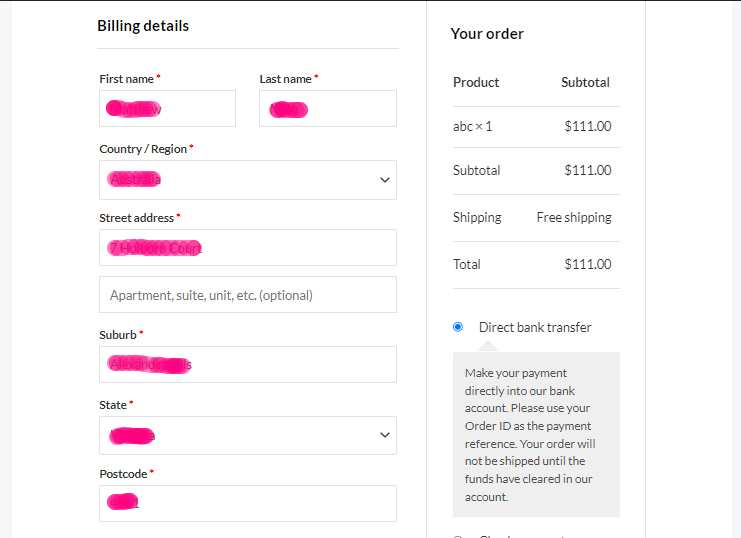Click the Free shipping text
741x538 pixels.
(x=574, y=217)
